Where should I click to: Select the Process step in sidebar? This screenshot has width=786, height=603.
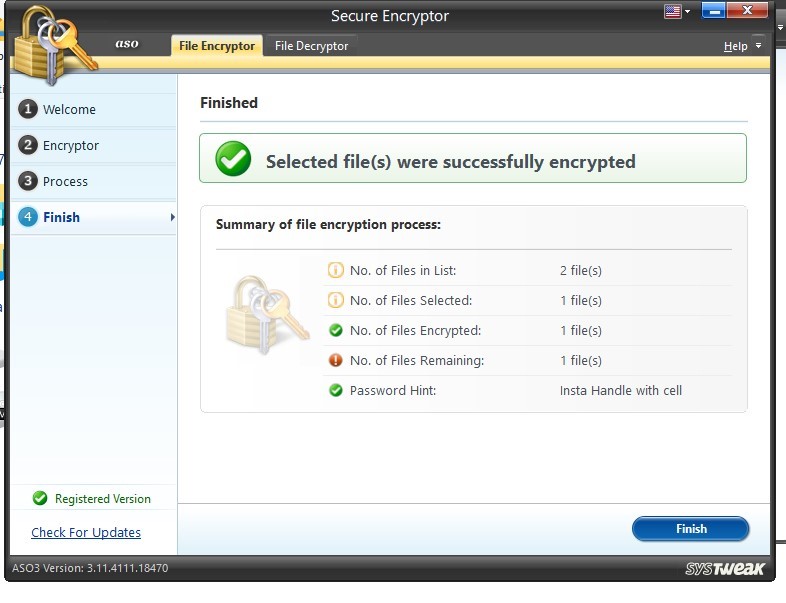tap(94, 181)
